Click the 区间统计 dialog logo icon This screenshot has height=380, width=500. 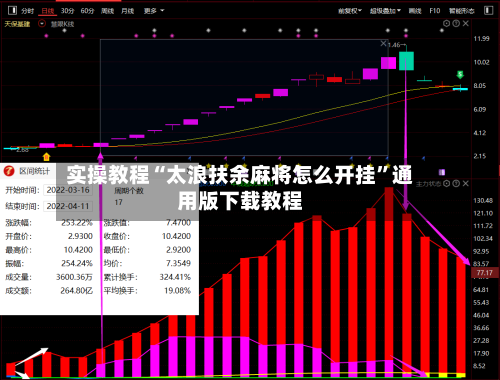[9, 171]
